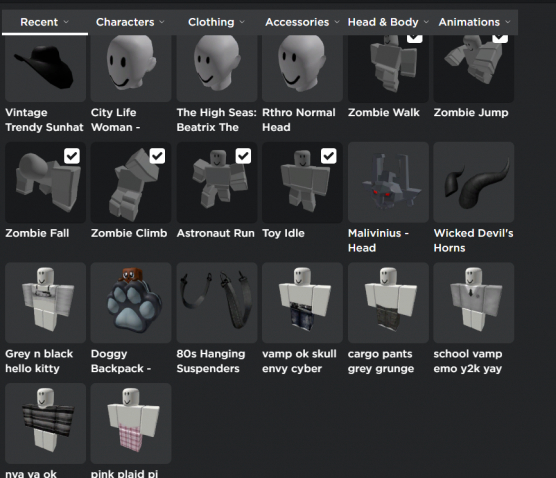The height and width of the screenshot is (478, 556).
Task: Expand the Characters dropdown arrow
Action: click(x=162, y=22)
